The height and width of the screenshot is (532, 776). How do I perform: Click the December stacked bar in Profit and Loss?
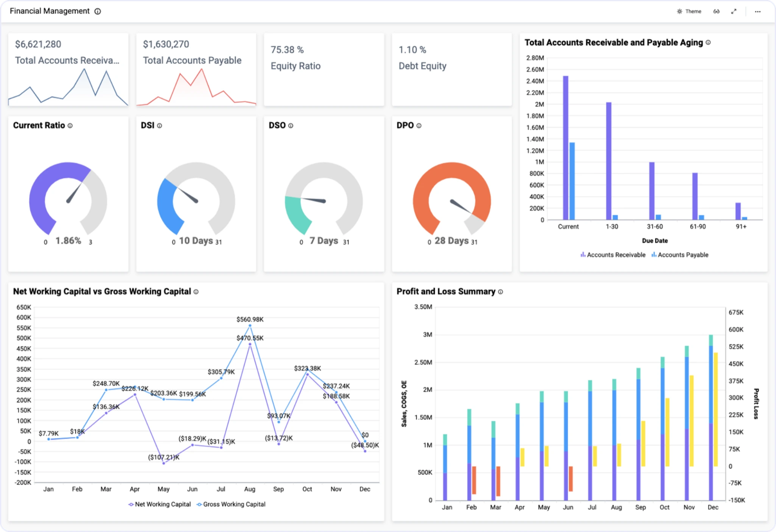tap(711, 418)
